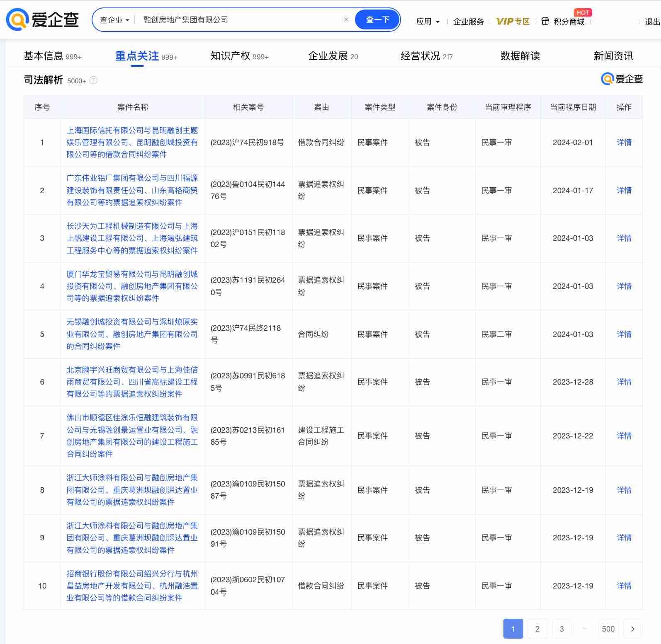Open case 广东伟业铝厂集团有限公司 link
This screenshot has width=661, height=644.
[x=132, y=190]
